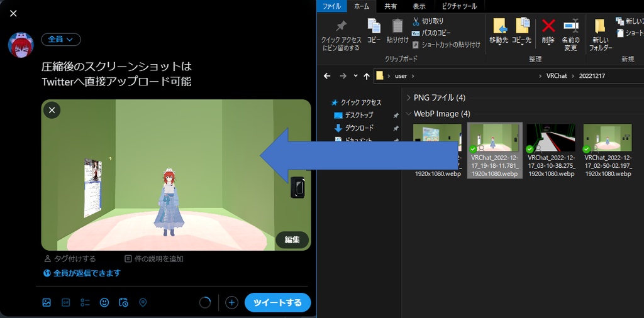The height and width of the screenshot is (318, 644).
Task: Select クイック アクセス in the navigation pane
Action: (x=357, y=102)
